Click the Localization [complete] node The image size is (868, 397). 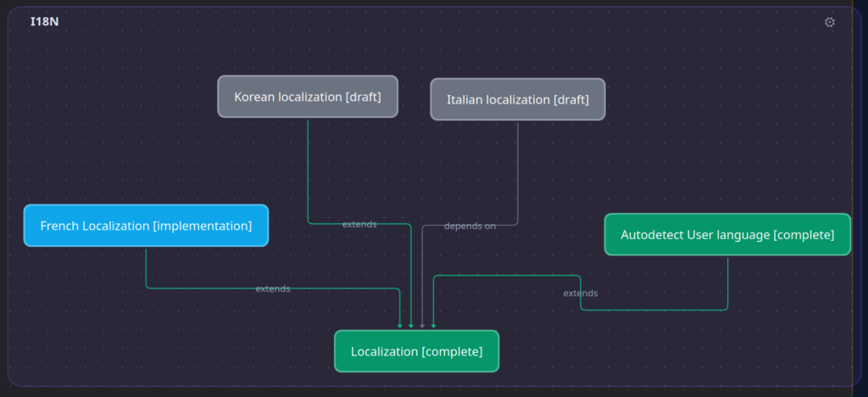tap(416, 351)
